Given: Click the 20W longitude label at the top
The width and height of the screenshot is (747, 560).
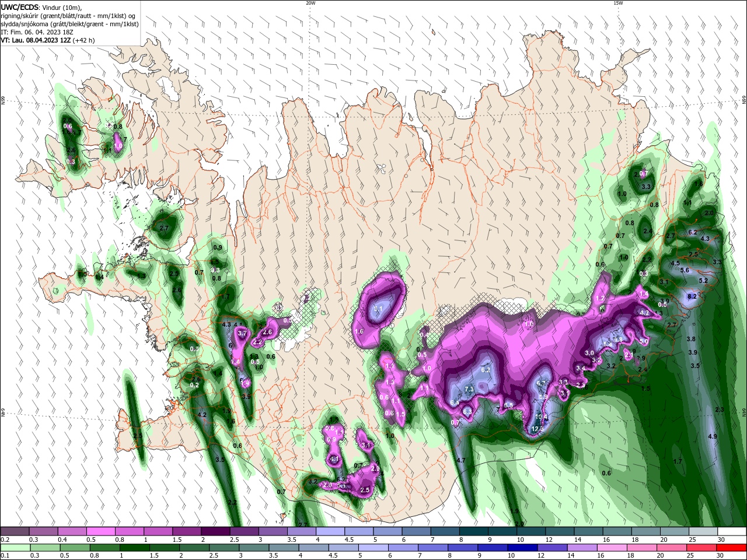Looking at the screenshot, I should pos(310,3).
